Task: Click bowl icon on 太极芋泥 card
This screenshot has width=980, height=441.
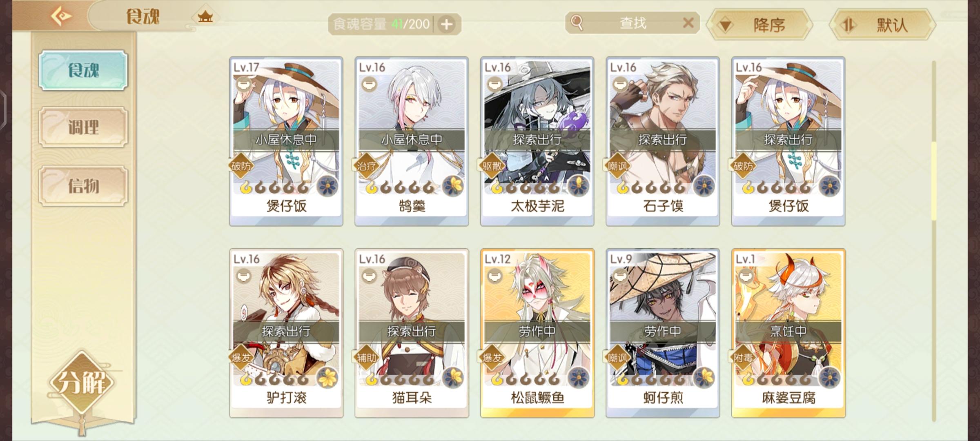Action: pos(495,85)
